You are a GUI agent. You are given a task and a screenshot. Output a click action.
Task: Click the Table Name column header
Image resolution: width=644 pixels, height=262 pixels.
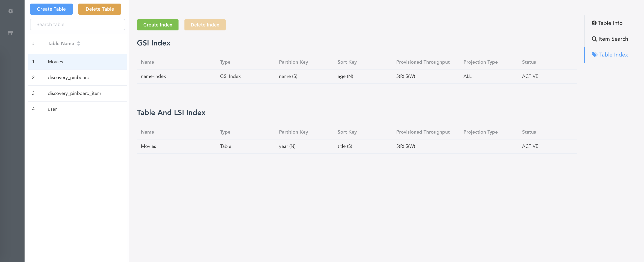[61, 43]
